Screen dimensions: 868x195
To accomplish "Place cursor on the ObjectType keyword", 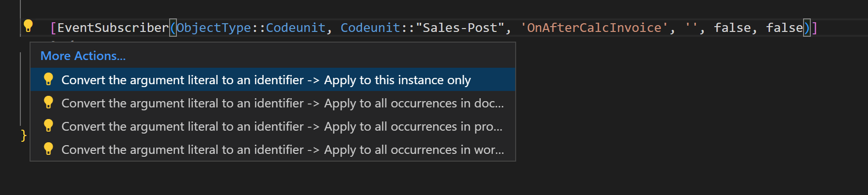I will point(213,28).
